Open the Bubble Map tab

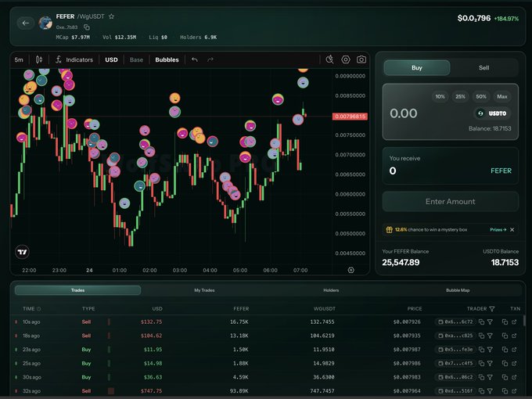click(x=458, y=290)
